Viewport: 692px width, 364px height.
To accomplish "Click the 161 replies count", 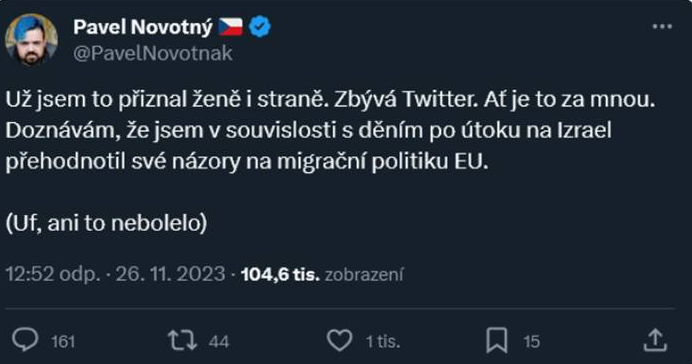I will tap(63, 341).
